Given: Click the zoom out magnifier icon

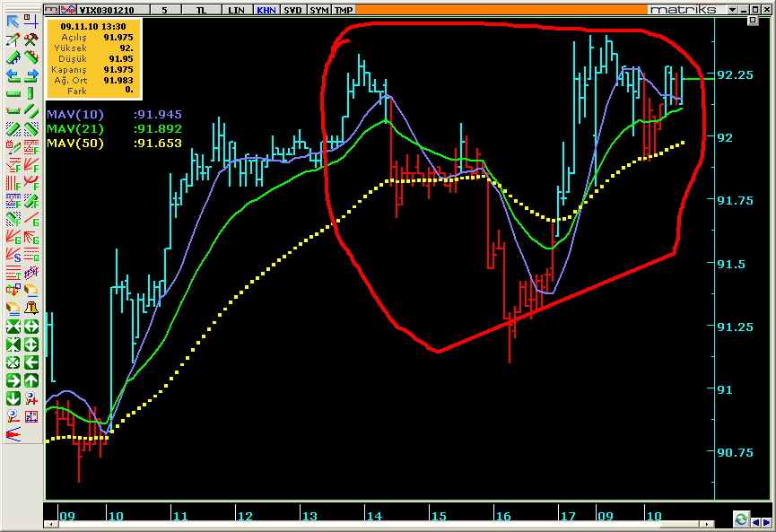Looking at the screenshot, I should click(x=13, y=416).
